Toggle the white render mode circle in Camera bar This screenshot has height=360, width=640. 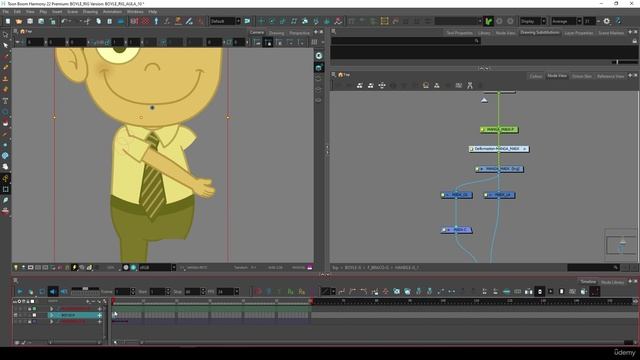coord(126,268)
